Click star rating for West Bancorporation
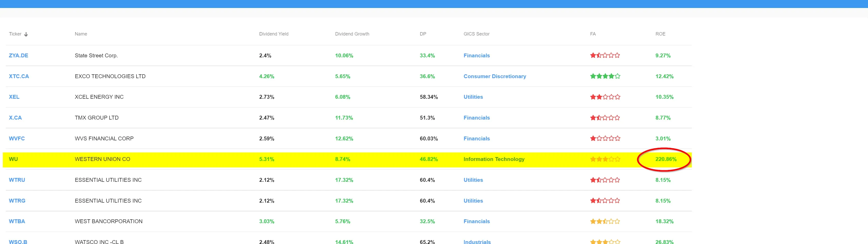This screenshot has height=244, width=868. click(605, 221)
